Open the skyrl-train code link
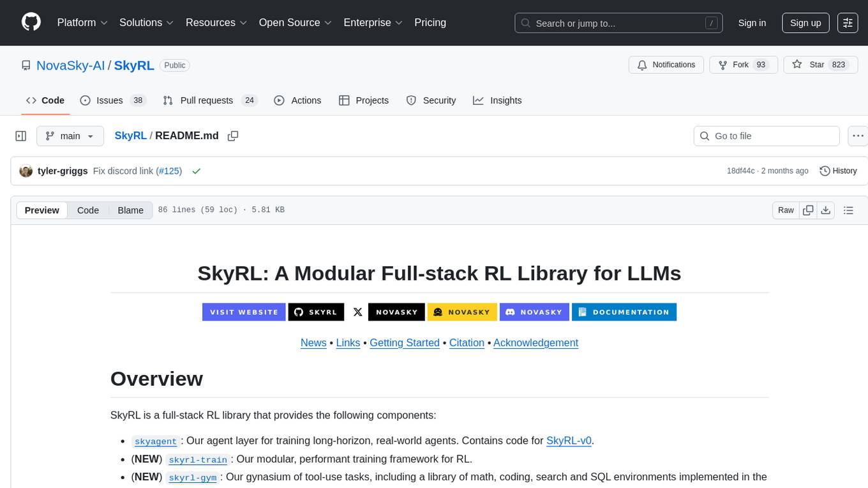The width and height of the screenshot is (868, 488). [x=198, y=460]
